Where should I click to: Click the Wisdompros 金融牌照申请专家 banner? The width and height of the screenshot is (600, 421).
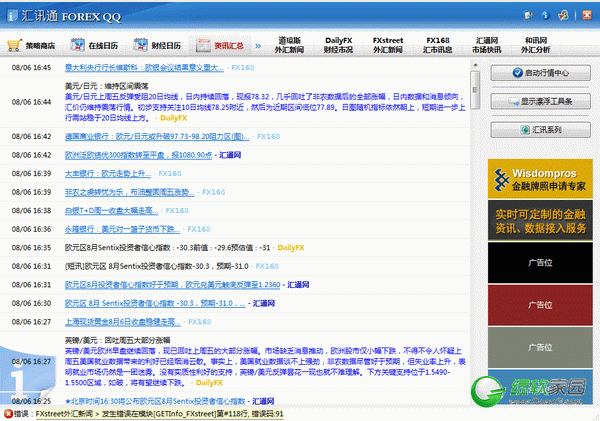pos(540,179)
